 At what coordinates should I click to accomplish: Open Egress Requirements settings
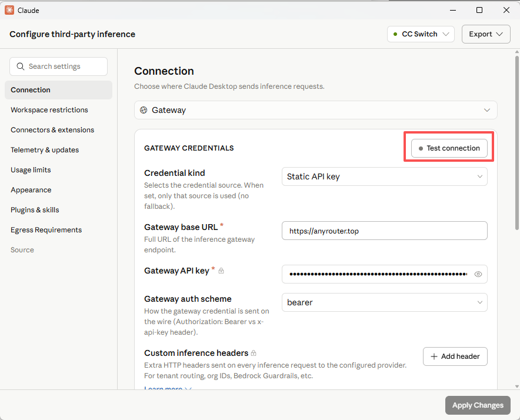point(58,230)
